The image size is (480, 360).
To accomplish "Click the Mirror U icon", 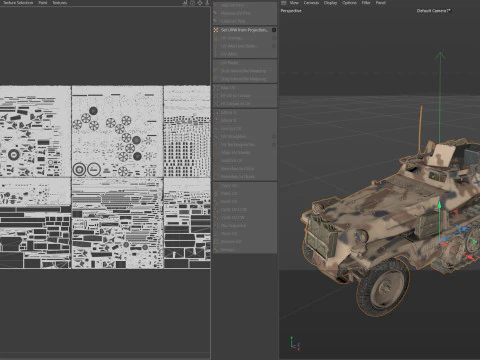I will 216,113.
